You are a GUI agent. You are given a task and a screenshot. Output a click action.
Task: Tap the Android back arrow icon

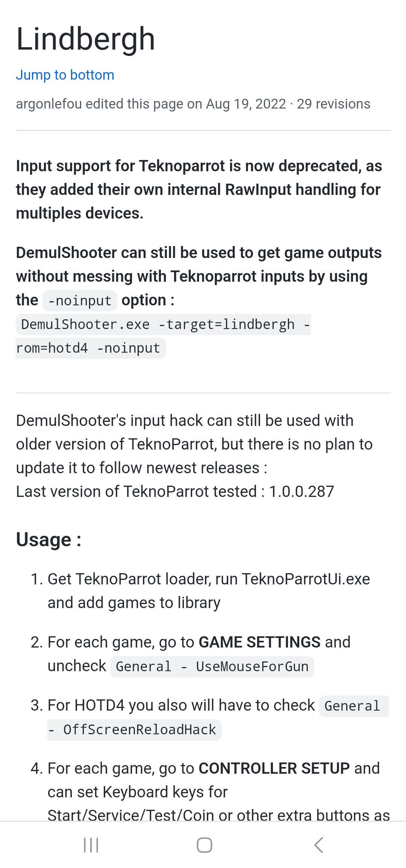pyautogui.click(x=318, y=845)
